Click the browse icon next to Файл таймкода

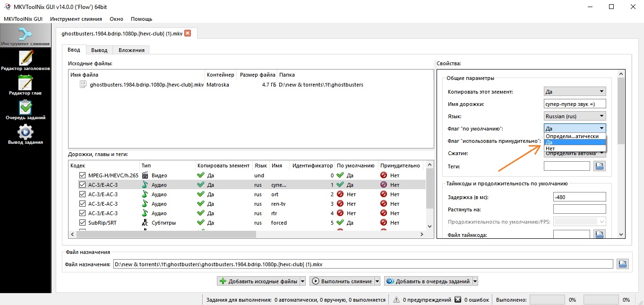coord(600,234)
